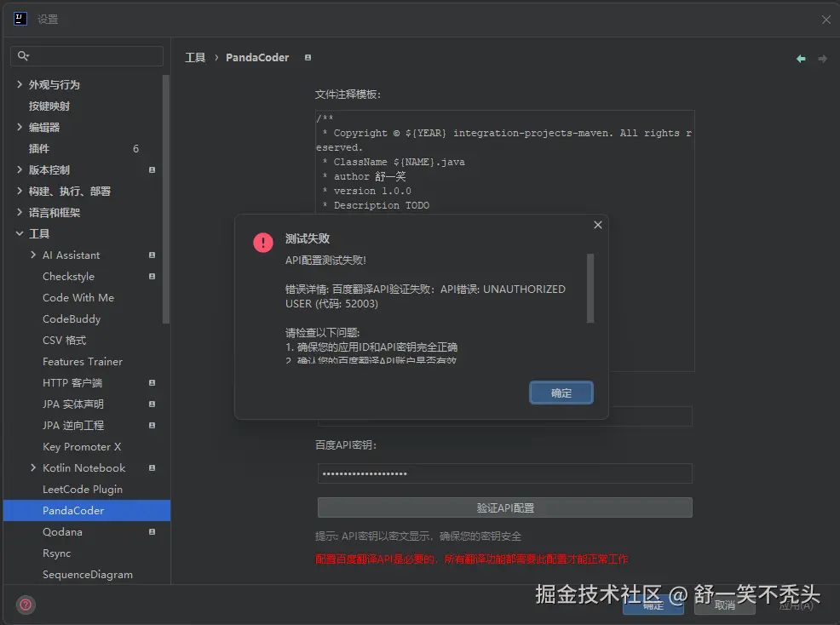This screenshot has height=625, width=840.
Task: Select Qodana settings
Action: [63, 532]
